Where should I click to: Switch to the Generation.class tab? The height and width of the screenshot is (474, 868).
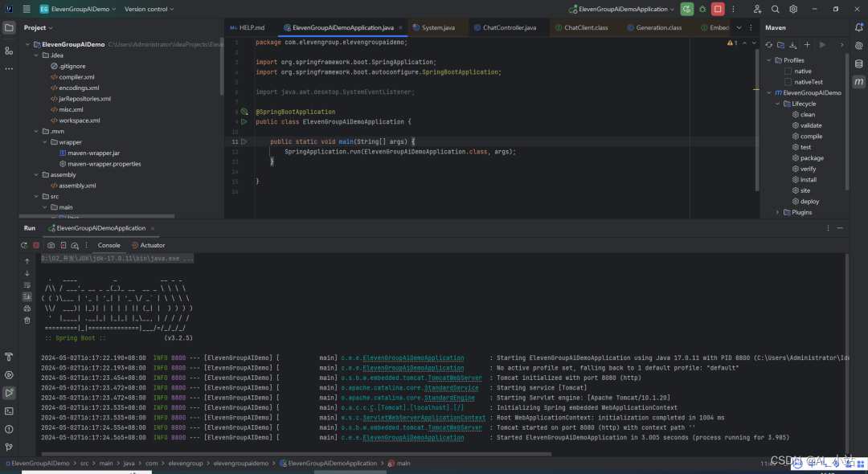pos(654,27)
